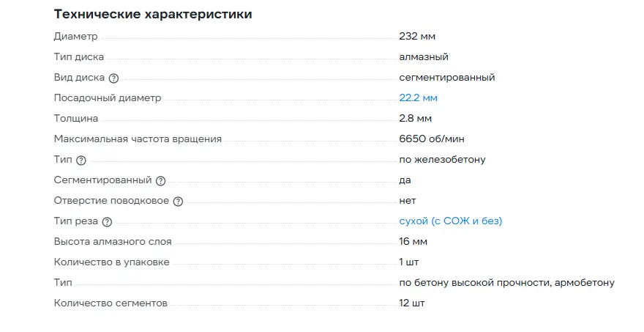Click the алмазный disc type value
Screen dimensions: 644x332
[x=423, y=56]
